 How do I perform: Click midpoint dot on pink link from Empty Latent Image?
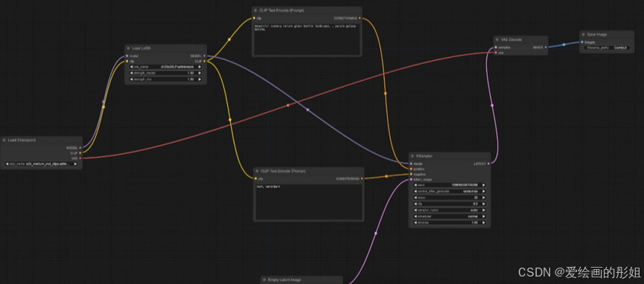pos(375,233)
